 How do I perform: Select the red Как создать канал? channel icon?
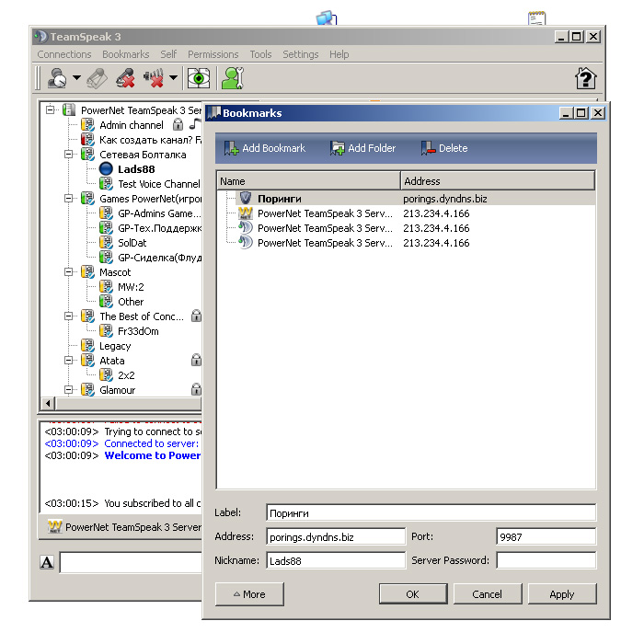pyautogui.click(x=87, y=139)
